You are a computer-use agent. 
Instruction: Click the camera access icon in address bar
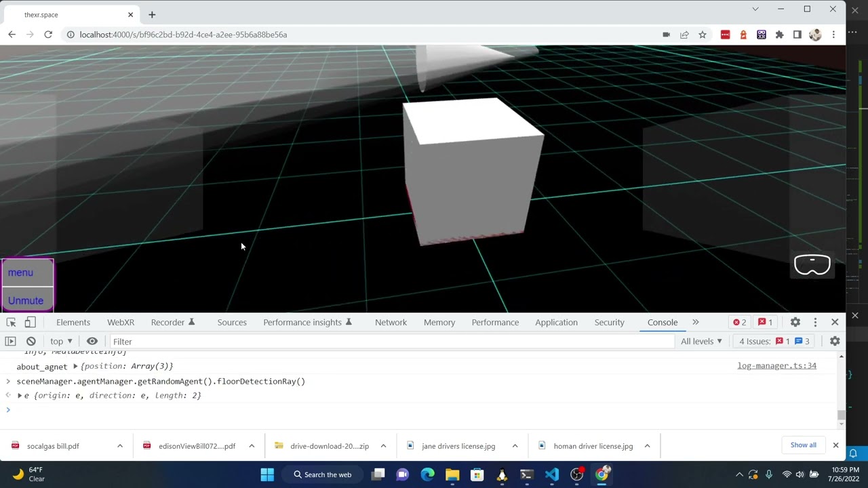point(666,35)
